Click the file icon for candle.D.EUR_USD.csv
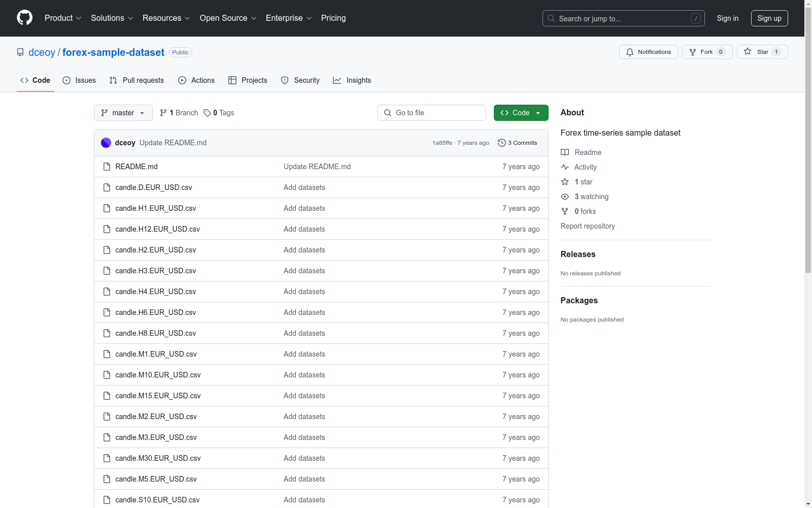This screenshot has height=508, width=812. tap(107, 187)
